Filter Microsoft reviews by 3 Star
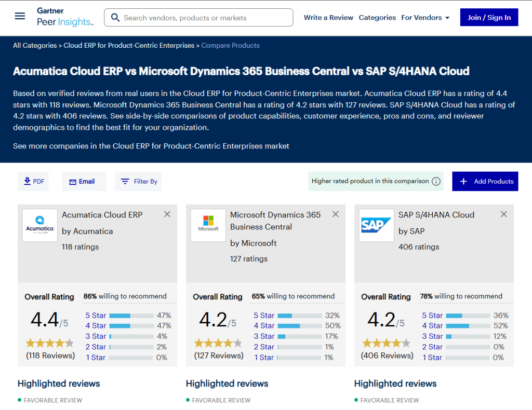This screenshot has height=410, width=532. [264, 336]
